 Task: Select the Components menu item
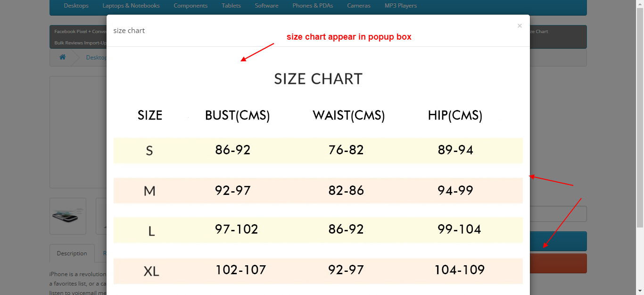(x=190, y=6)
